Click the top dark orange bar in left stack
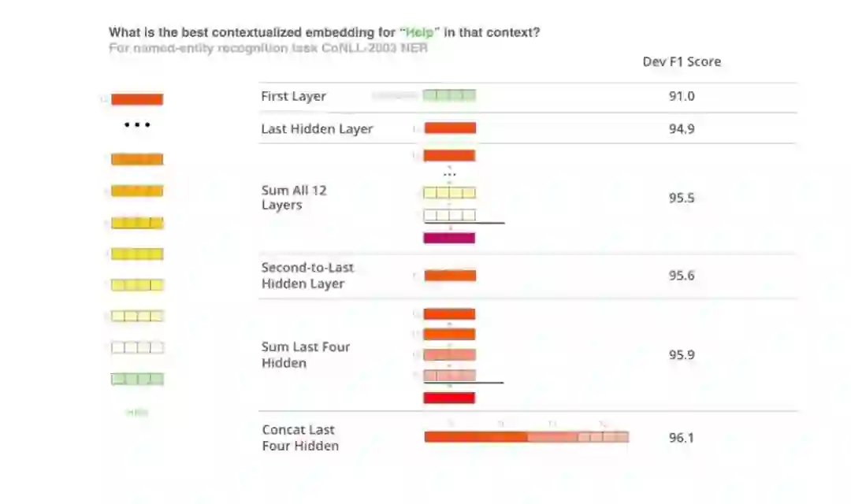851x504 pixels. pos(137,99)
